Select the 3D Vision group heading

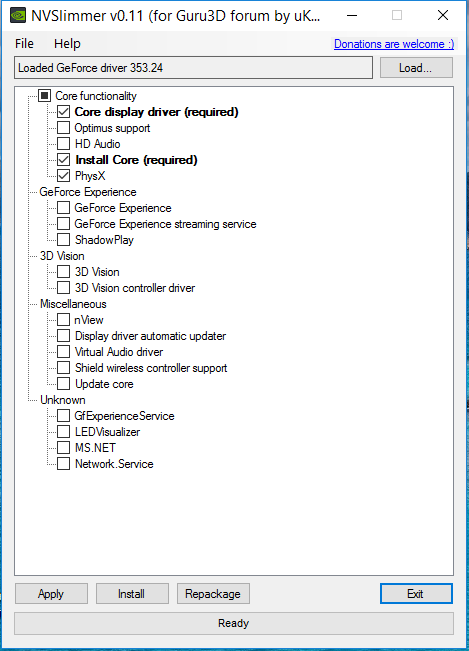62,256
